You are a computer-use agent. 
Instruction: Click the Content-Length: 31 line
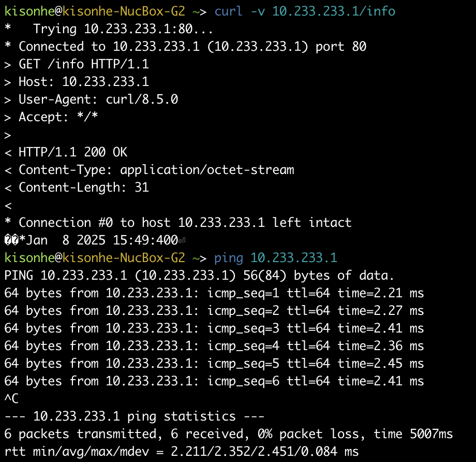point(77,188)
